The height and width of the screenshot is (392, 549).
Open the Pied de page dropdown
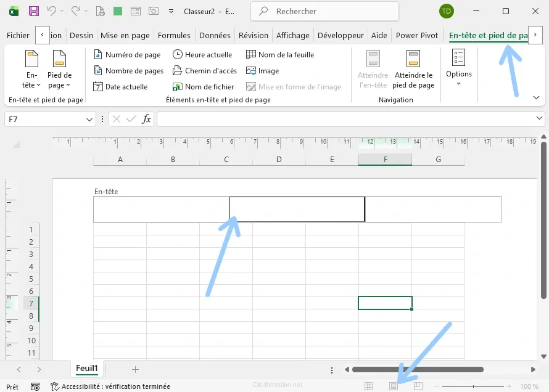click(x=59, y=70)
